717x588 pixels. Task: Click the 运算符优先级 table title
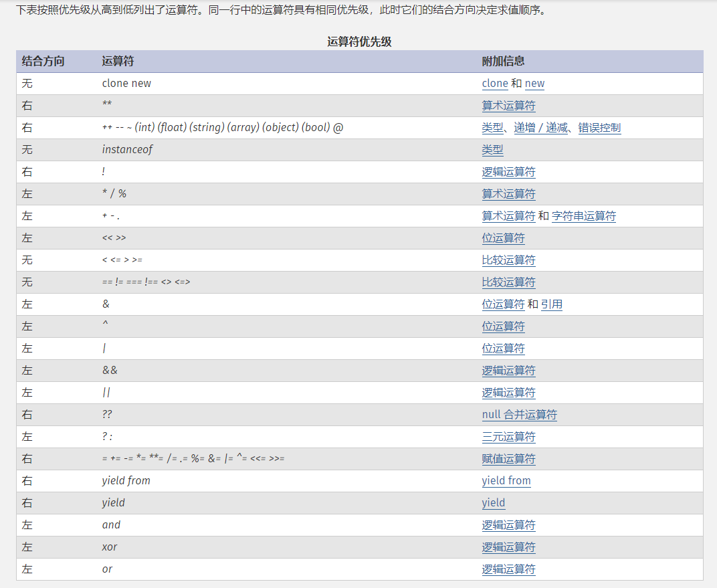[x=359, y=41]
